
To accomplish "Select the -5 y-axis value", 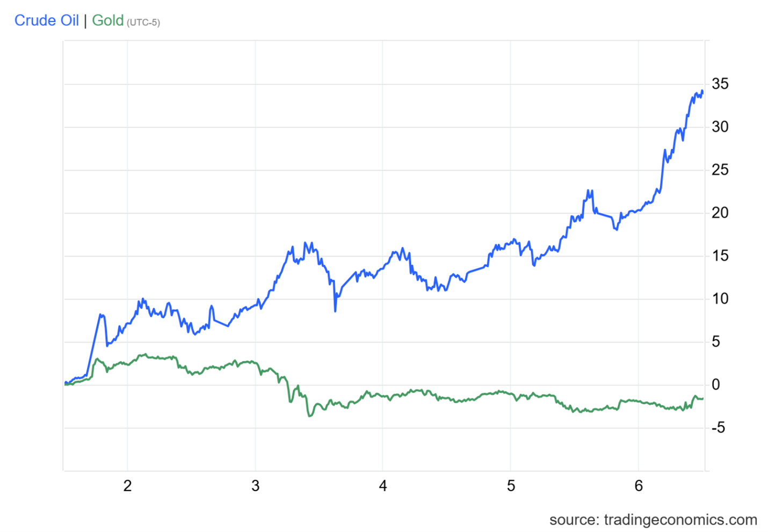I will coord(718,427).
